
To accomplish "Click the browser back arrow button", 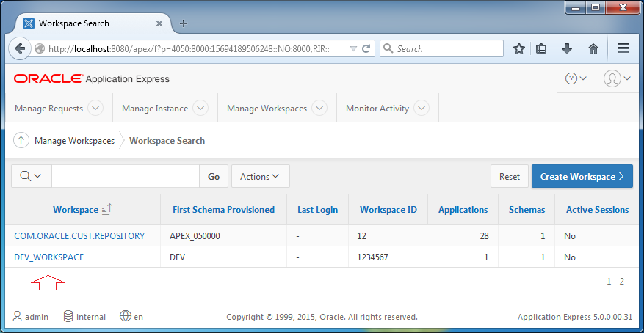I will (20, 49).
